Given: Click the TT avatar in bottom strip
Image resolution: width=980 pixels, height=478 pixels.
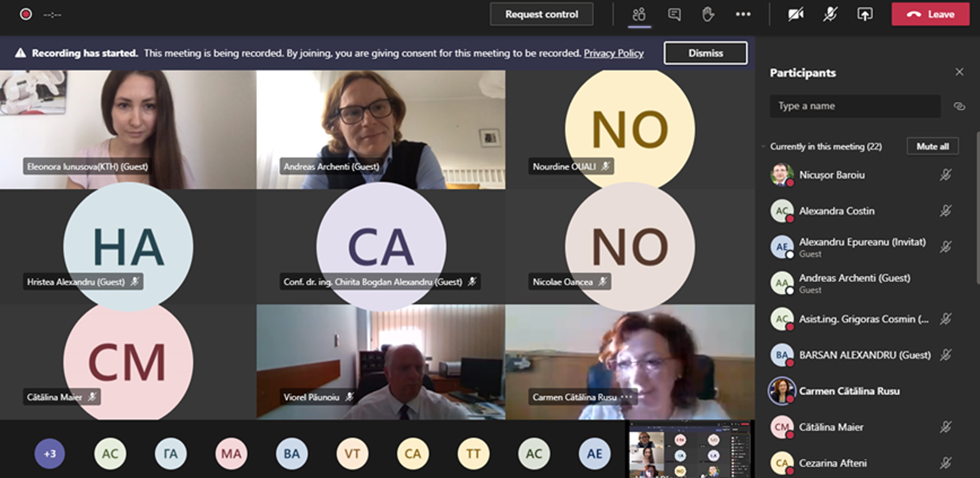Looking at the screenshot, I should [x=473, y=454].
